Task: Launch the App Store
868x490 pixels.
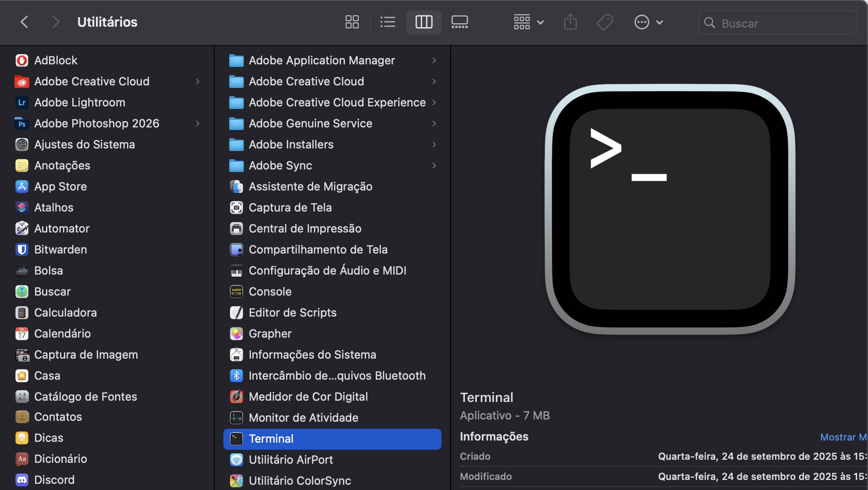Action: pyautogui.click(x=60, y=186)
